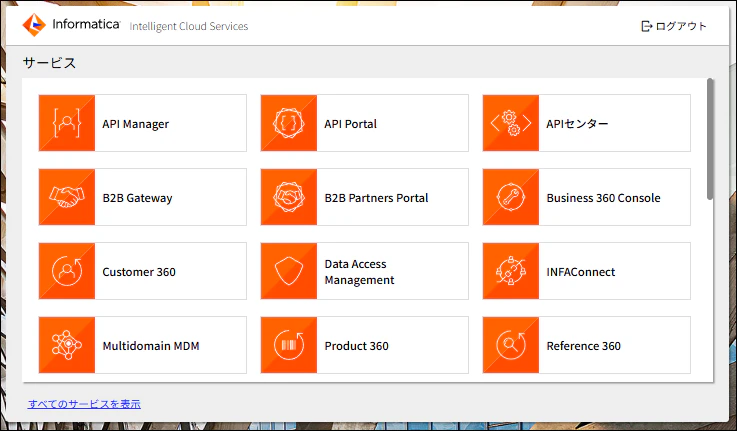
Task: Select the B2B Partners Portal label
Action: click(376, 198)
